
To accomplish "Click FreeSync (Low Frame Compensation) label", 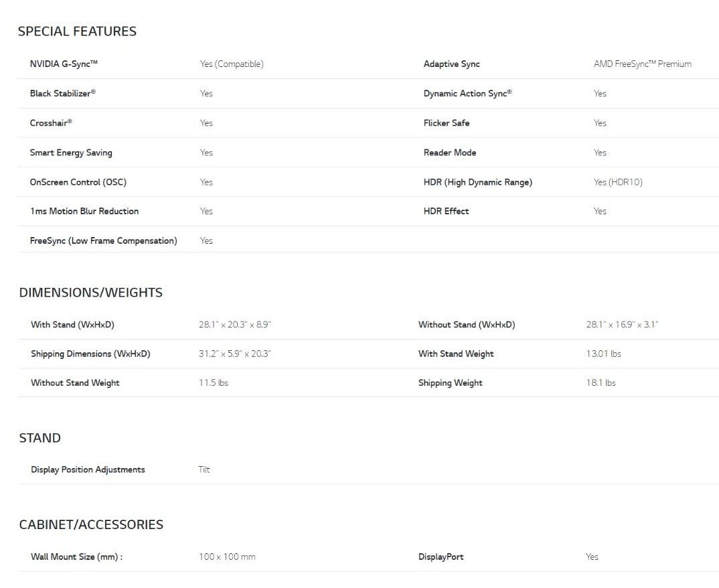I will [104, 240].
